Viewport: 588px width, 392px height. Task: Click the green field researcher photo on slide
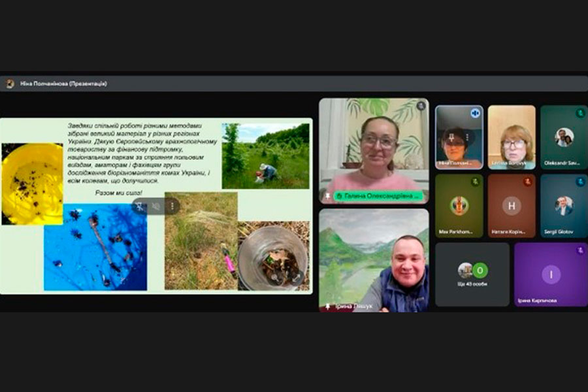tap(265, 156)
